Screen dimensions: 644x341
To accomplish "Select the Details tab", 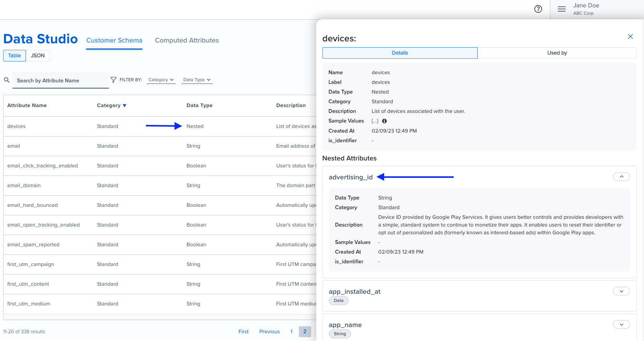I will coord(400,53).
